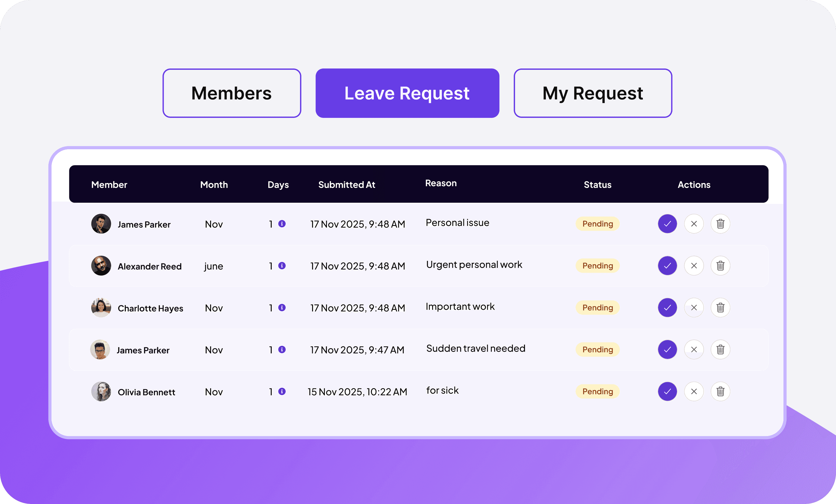
Task: Delete Olivia Bennett's leave request entry
Action: [721, 391]
